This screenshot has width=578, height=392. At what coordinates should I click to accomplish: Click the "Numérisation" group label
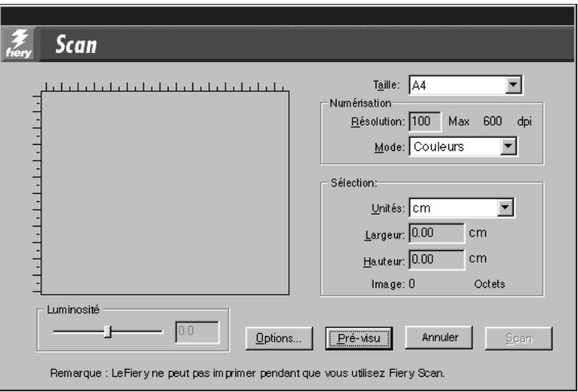pos(360,103)
